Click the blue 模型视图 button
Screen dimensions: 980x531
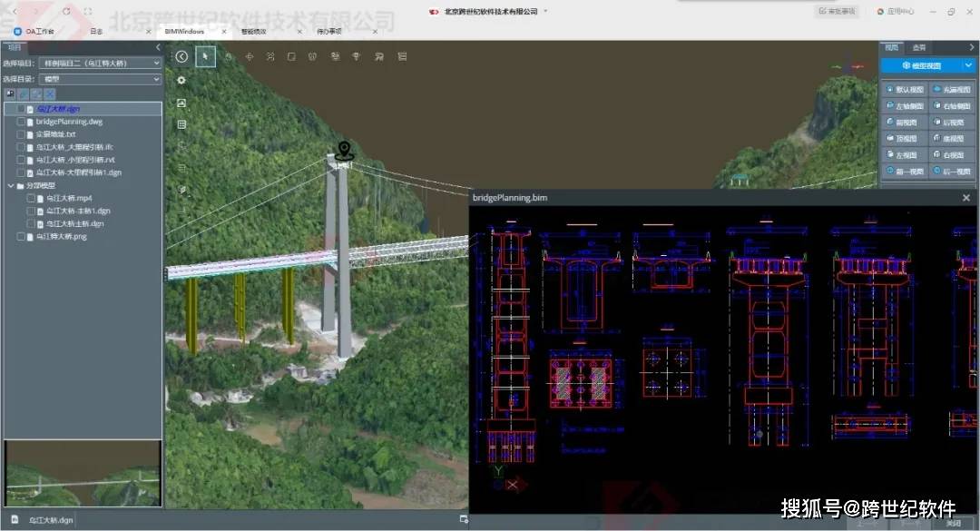point(922,65)
